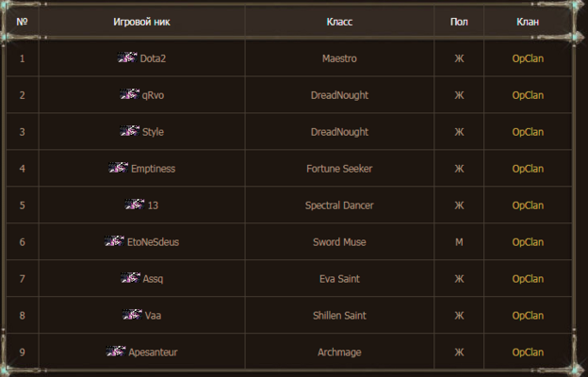Select player name Emptiness

pos(153,169)
